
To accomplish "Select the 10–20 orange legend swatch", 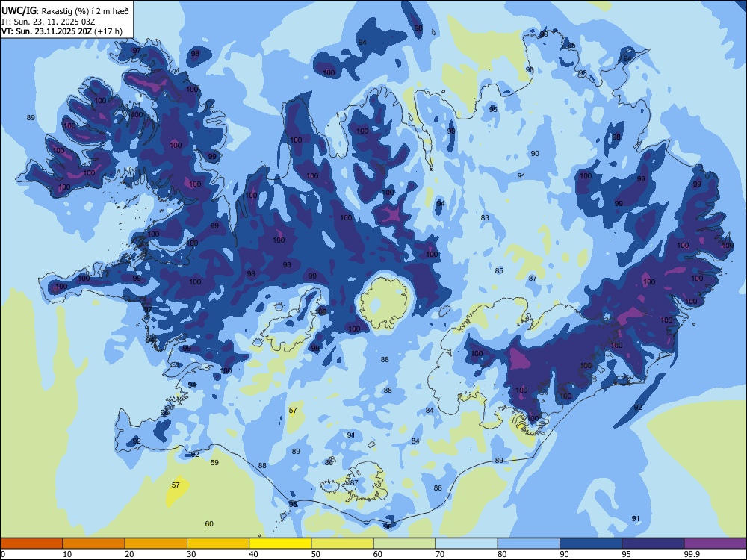I will pyautogui.click(x=94, y=544).
